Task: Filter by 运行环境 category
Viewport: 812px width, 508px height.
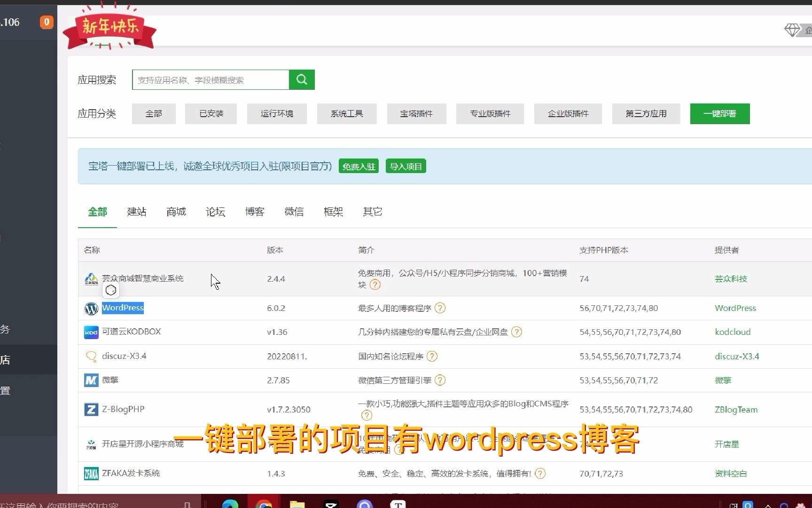Action: (277, 114)
